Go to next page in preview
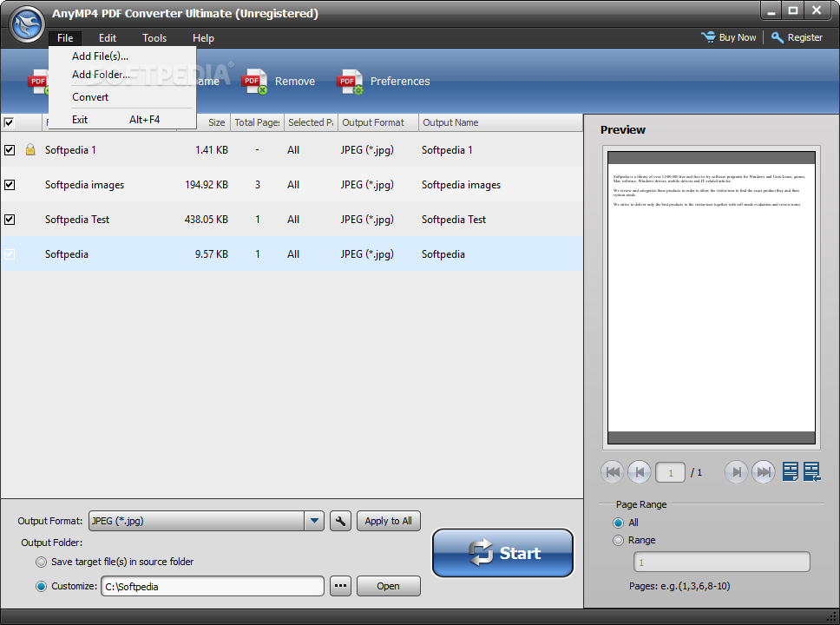This screenshot has height=625, width=840. click(x=737, y=472)
